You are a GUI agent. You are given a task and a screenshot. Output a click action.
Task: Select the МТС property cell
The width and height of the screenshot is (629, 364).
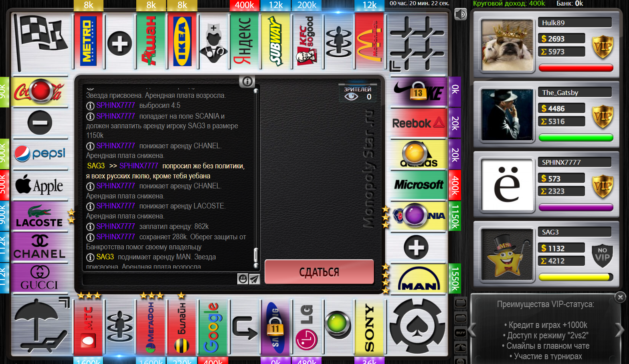pos(88,327)
